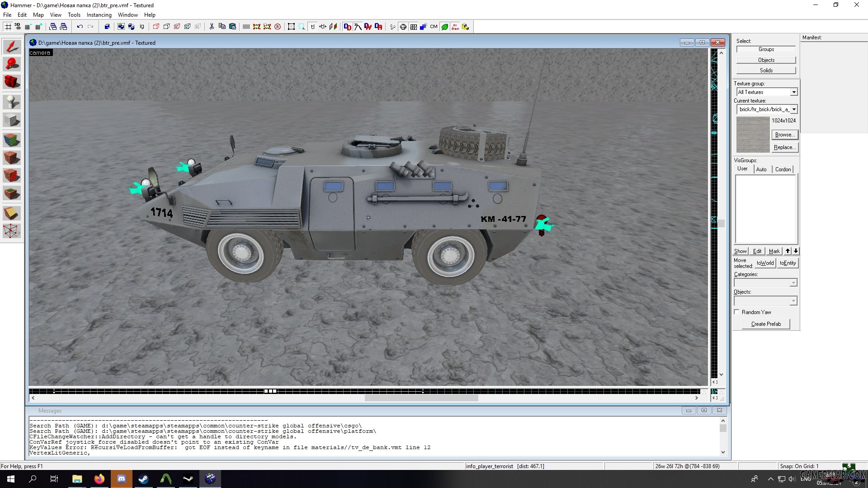
Task: Open Steam from the taskbar
Action: (144, 479)
